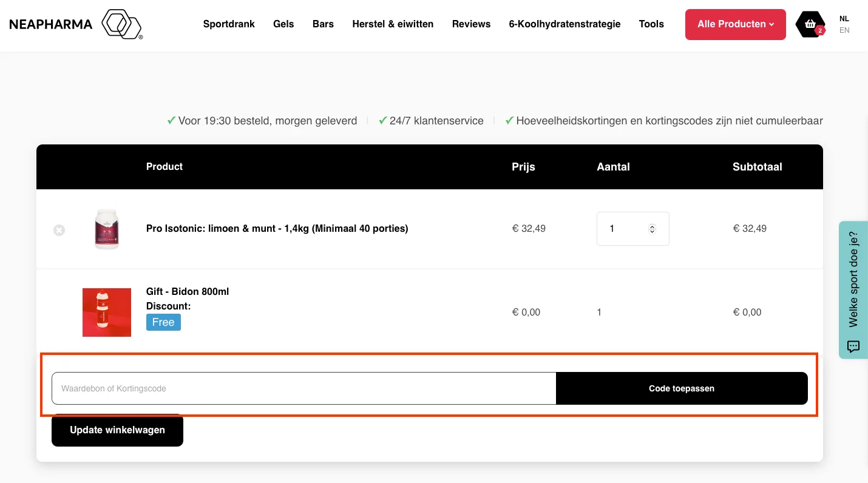868x483 pixels.
Task: Decrease Pro Isotonic quantity with the down arrow
Action: [653, 232]
